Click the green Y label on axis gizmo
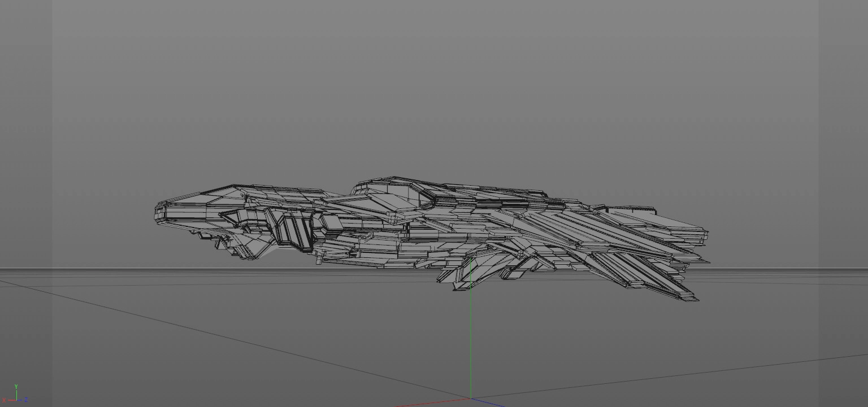The image size is (868, 407). [16, 387]
